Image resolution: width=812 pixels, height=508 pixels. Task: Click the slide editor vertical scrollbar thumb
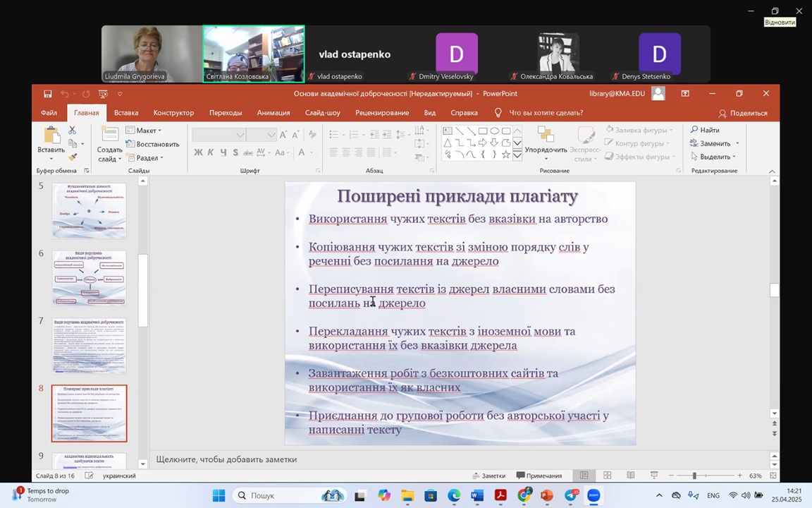tap(774, 290)
